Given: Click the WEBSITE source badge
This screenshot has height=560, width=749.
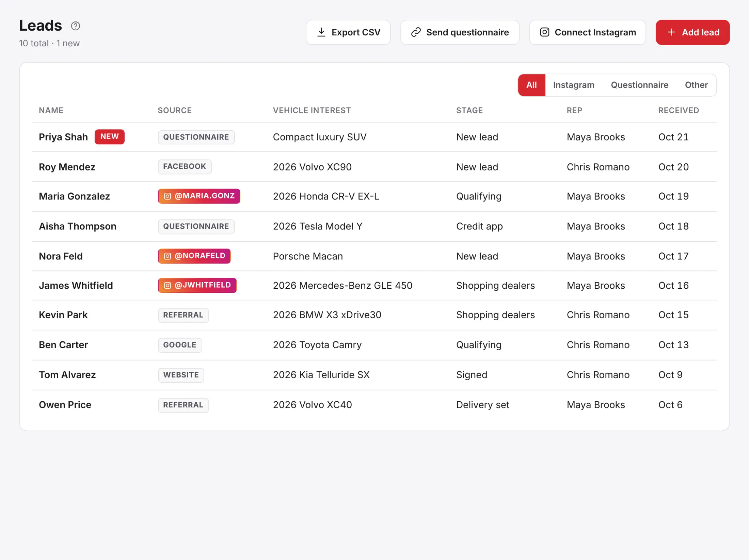Looking at the screenshot, I should 181,375.
